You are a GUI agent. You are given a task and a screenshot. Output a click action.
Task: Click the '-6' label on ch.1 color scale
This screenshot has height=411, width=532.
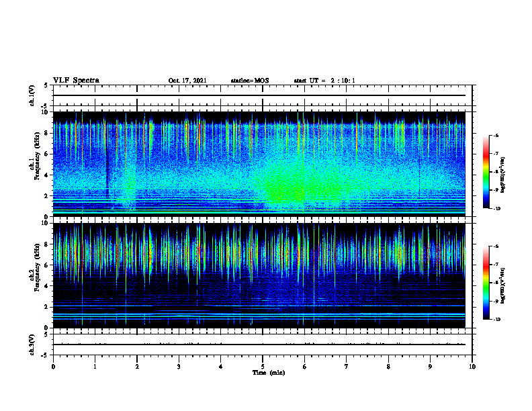[496, 135]
